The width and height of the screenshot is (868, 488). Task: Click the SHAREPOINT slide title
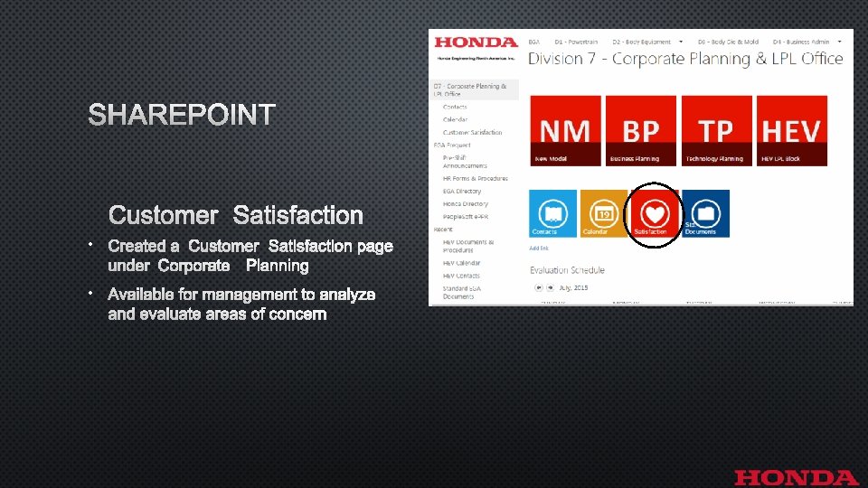(182, 115)
